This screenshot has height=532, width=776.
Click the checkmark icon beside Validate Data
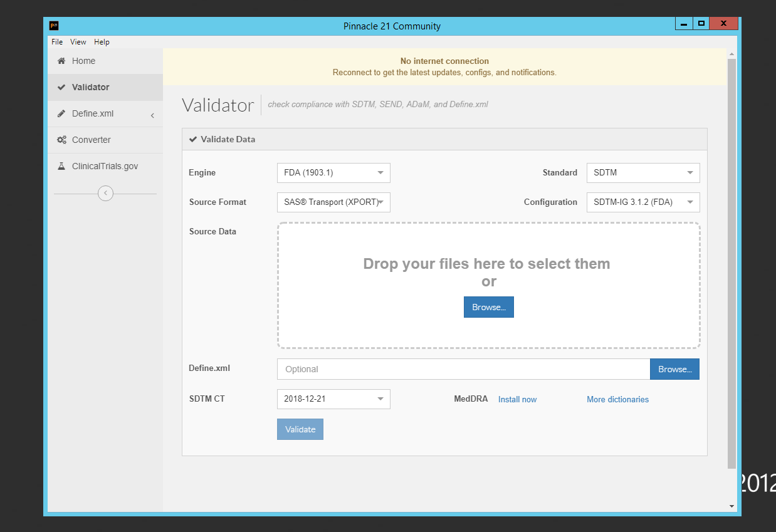click(x=193, y=139)
